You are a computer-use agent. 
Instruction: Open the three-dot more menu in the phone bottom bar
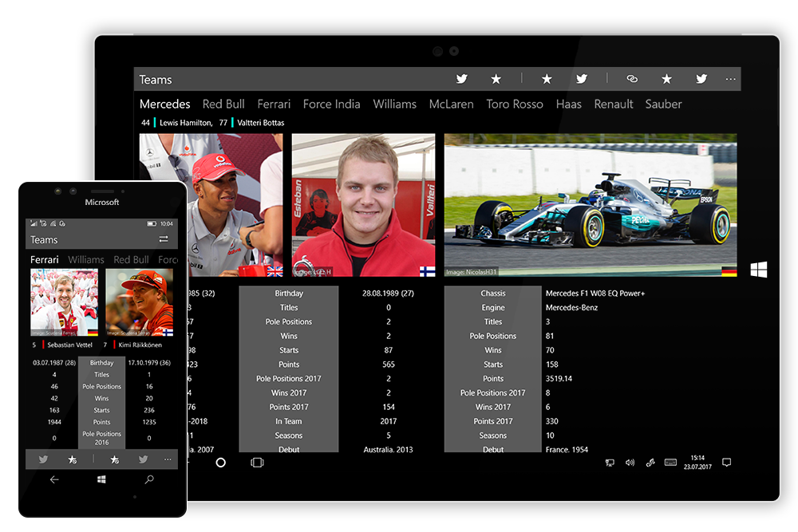coord(168,459)
